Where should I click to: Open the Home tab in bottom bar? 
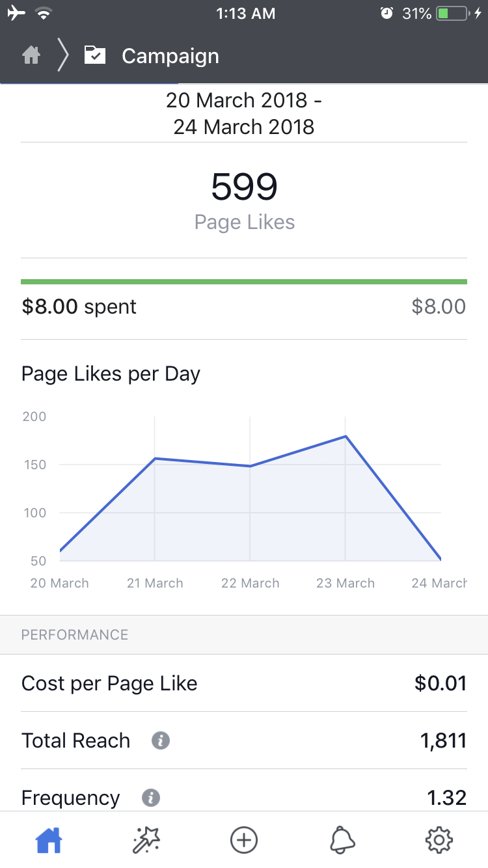coord(49,840)
